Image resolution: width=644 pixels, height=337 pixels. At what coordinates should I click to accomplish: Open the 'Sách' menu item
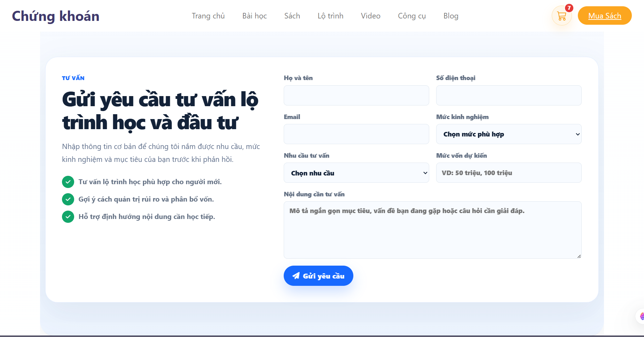click(x=292, y=16)
